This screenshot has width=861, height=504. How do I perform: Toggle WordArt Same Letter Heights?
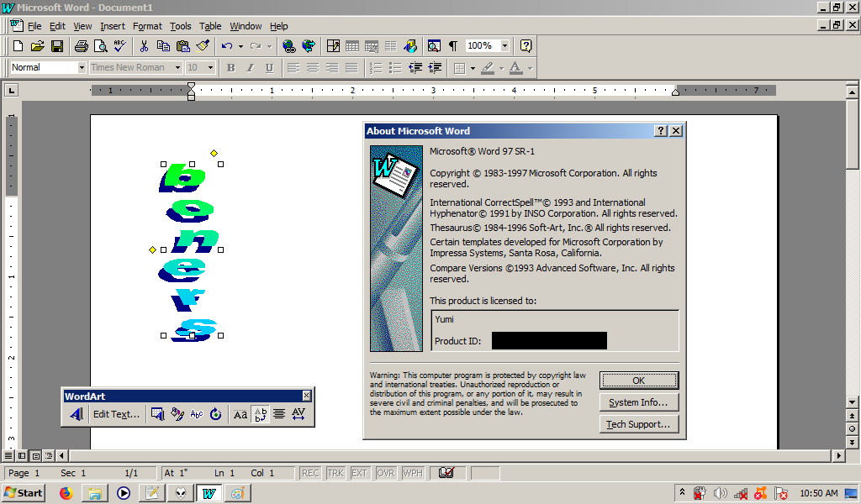pos(240,414)
